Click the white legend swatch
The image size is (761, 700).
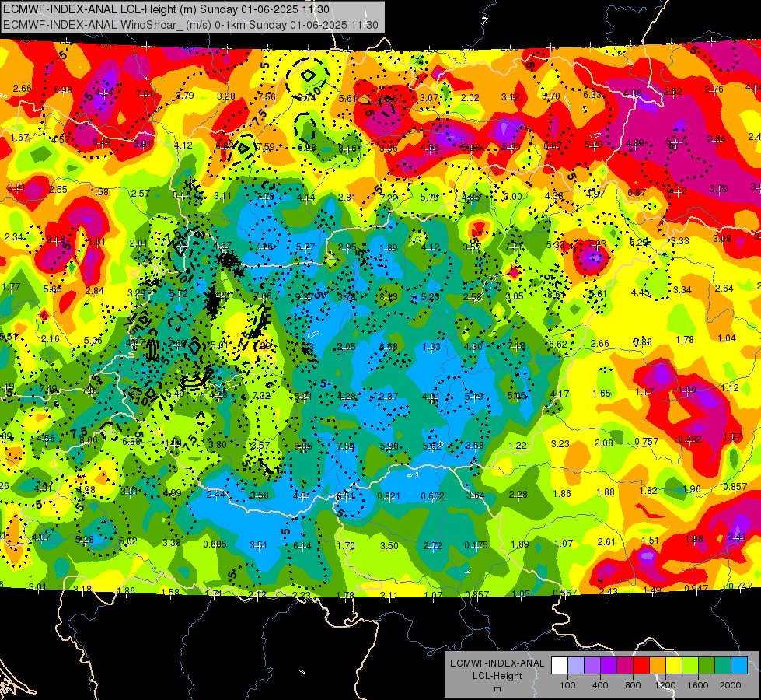[x=560, y=666]
